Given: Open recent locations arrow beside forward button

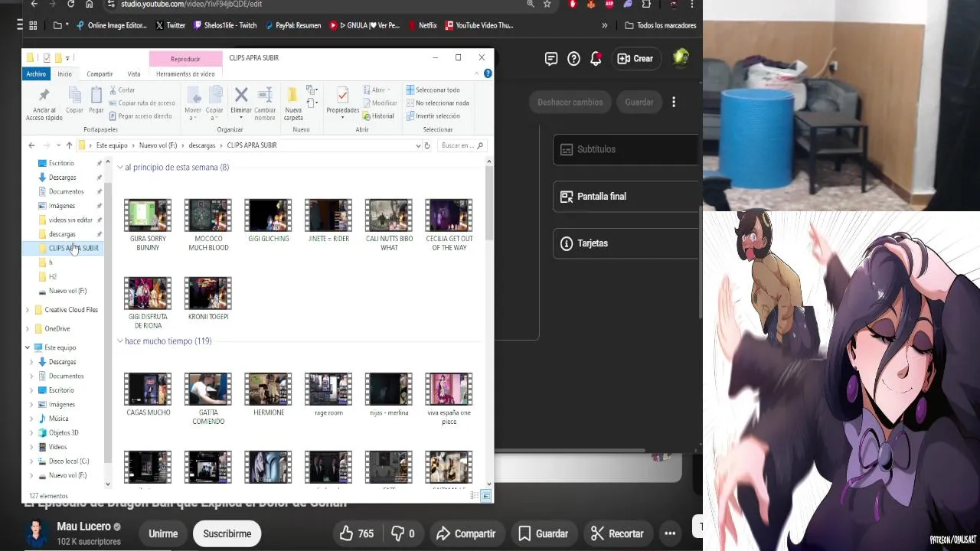Looking at the screenshot, I should coord(58,145).
